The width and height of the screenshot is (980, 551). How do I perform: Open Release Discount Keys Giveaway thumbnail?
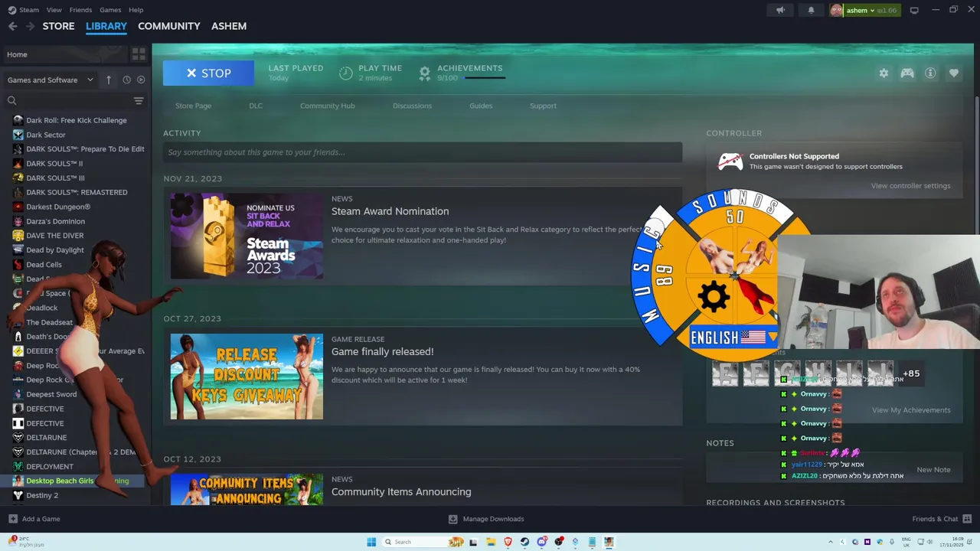pyautogui.click(x=247, y=377)
